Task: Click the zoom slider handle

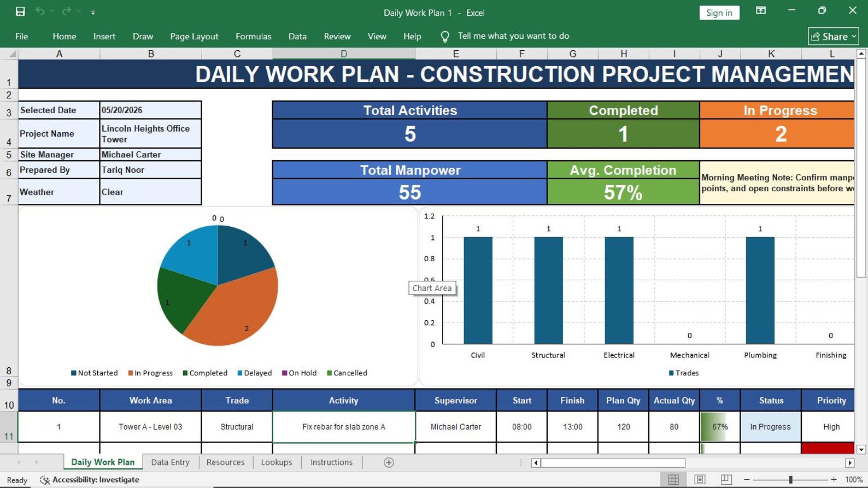Action: [x=790, y=480]
